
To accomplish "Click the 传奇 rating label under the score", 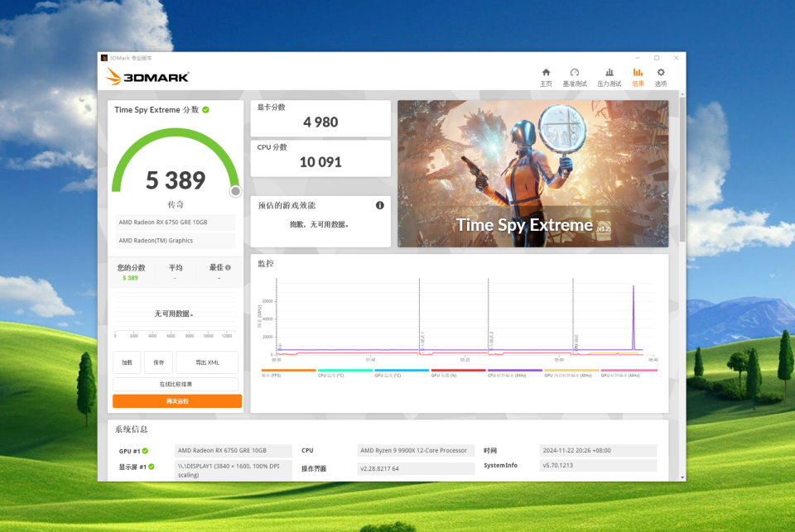I will pyautogui.click(x=176, y=204).
